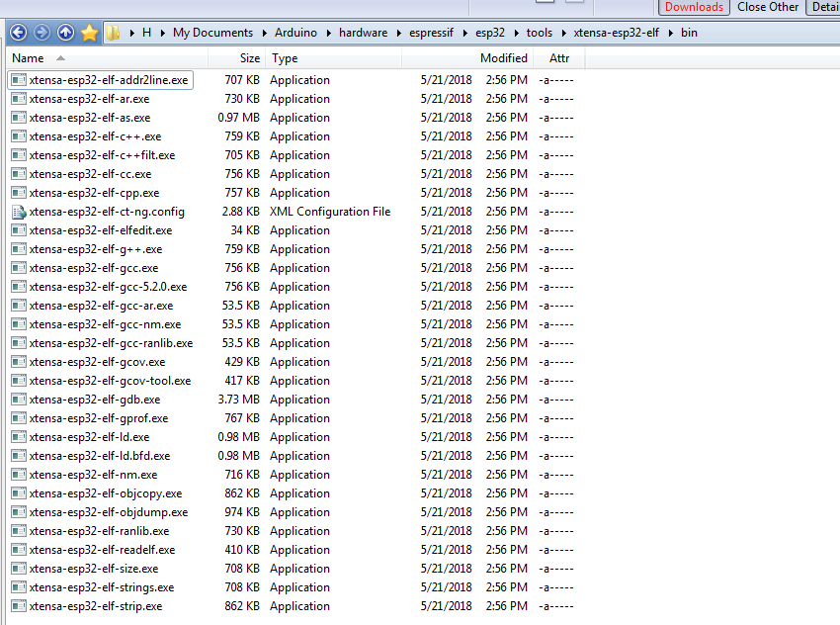Click icon of xtensa-esp32-elf-gcov.exe
Viewport: 840px width, 625px height.
[x=19, y=362]
